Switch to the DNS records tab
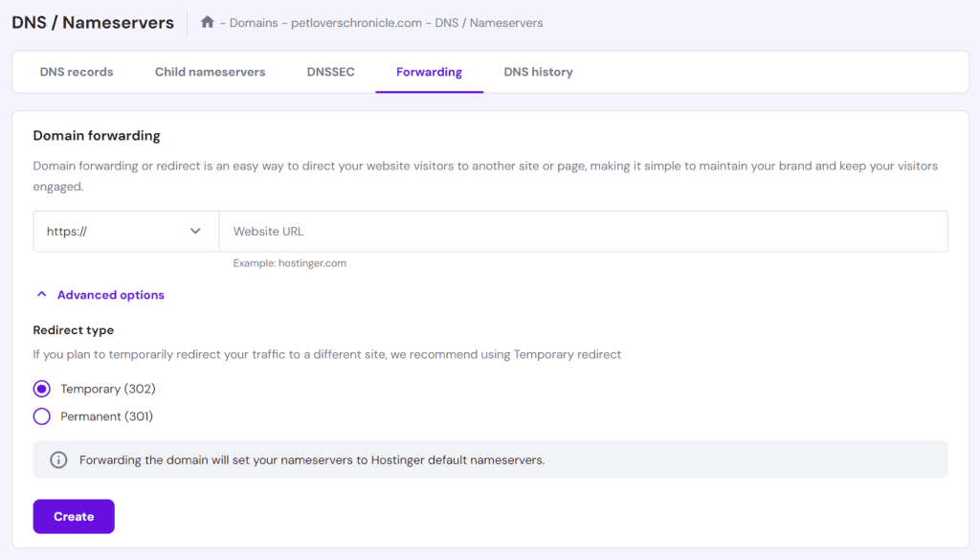The image size is (980, 560). 77,72
